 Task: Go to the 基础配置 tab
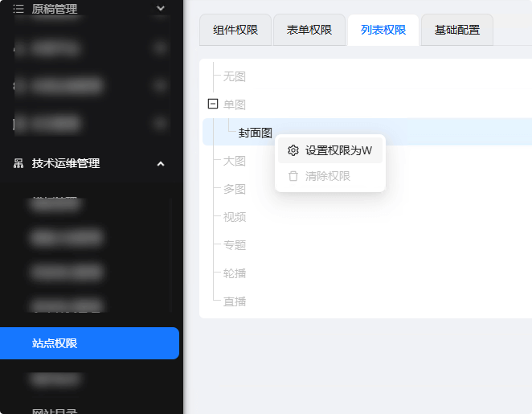click(457, 31)
